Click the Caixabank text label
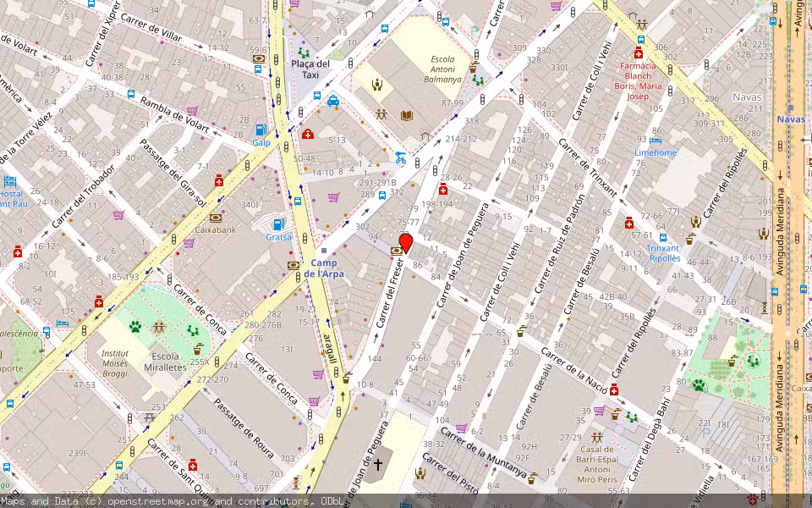This screenshot has height=508, width=812. click(216, 229)
